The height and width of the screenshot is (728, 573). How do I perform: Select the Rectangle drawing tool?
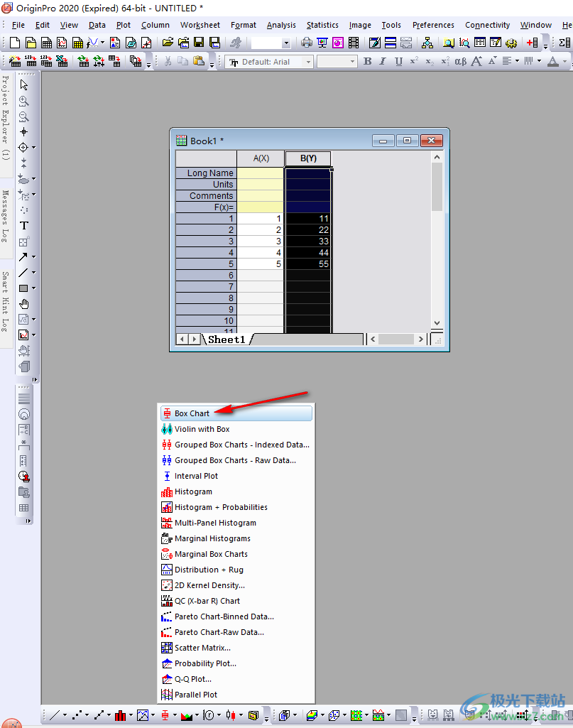click(x=23, y=288)
